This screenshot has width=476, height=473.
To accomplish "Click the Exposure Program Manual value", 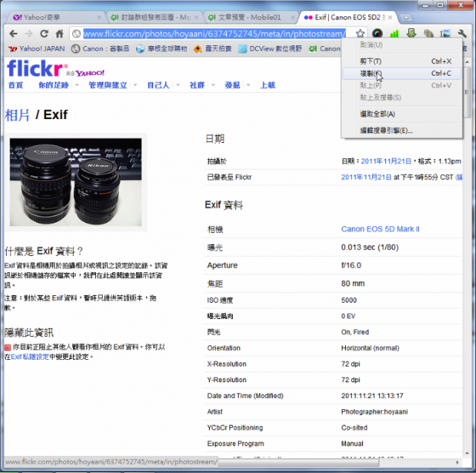I will point(352,443).
